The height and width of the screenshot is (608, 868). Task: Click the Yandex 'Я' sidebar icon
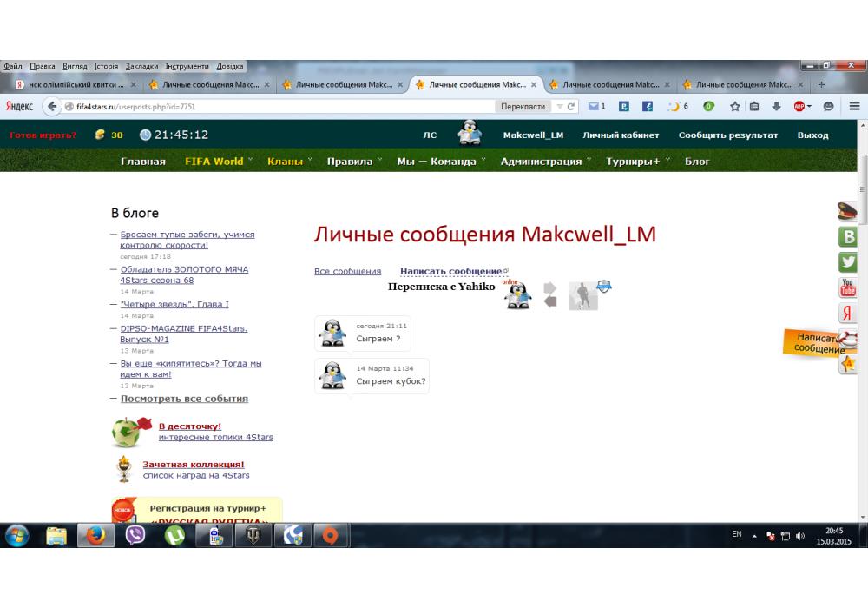pyautogui.click(x=848, y=314)
